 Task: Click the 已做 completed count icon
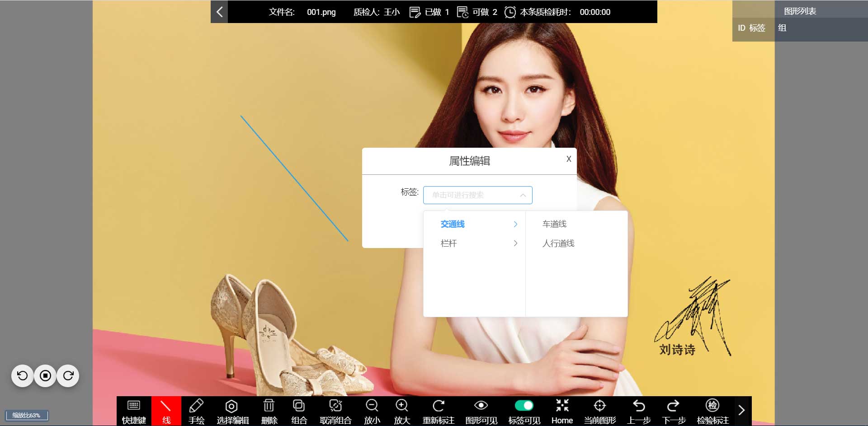[414, 12]
